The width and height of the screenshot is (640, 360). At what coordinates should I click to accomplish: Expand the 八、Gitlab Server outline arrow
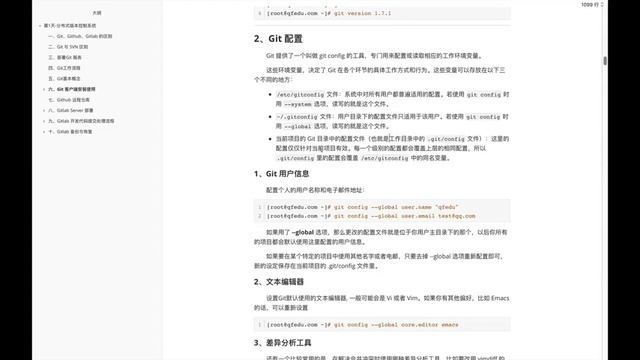click(44, 111)
